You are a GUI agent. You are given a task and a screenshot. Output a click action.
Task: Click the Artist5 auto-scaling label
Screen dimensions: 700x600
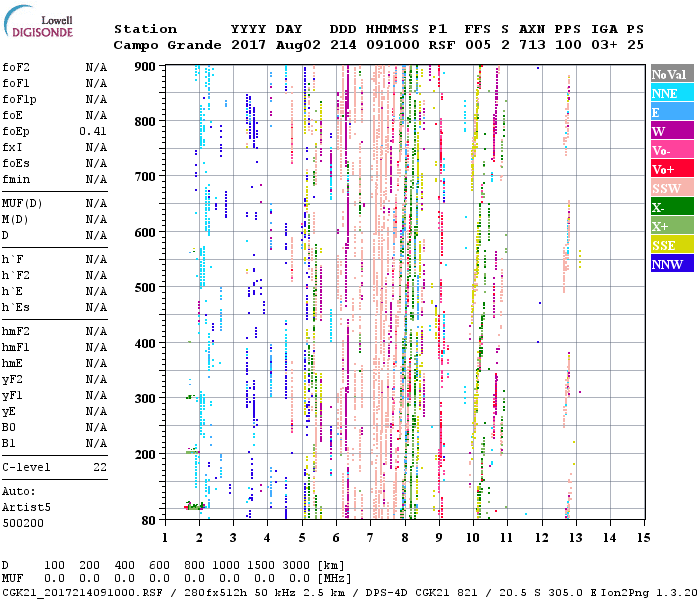click(26, 507)
